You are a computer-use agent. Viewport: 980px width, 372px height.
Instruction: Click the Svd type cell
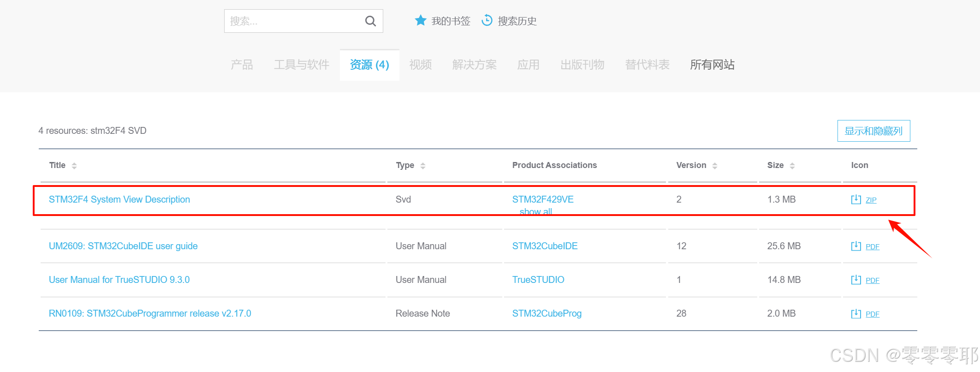tap(403, 199)
